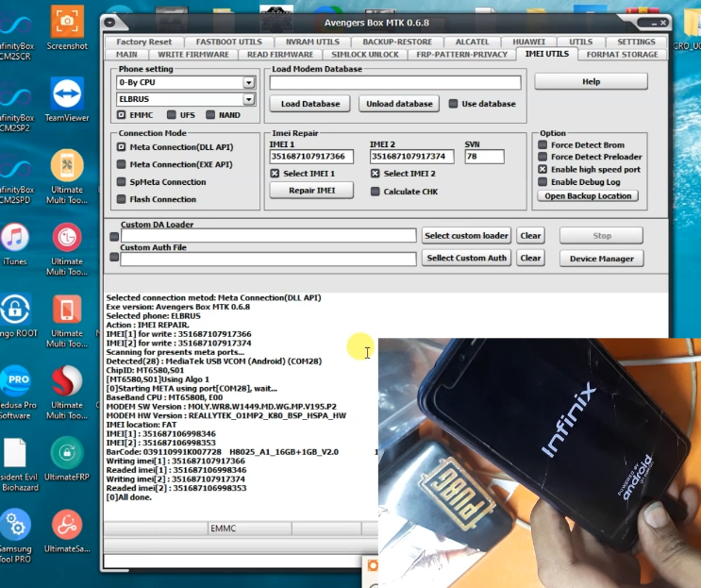Open NVRAM UTILS tab
701x588 pixels.
(x=312, y=42)
